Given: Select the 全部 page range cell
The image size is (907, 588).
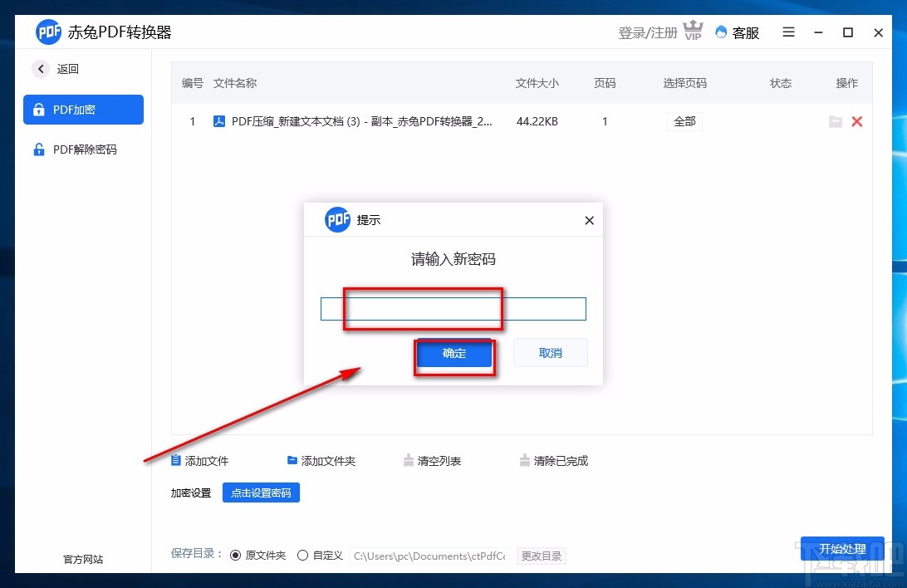Looking at the screenshot, I should tap(684, 121).
